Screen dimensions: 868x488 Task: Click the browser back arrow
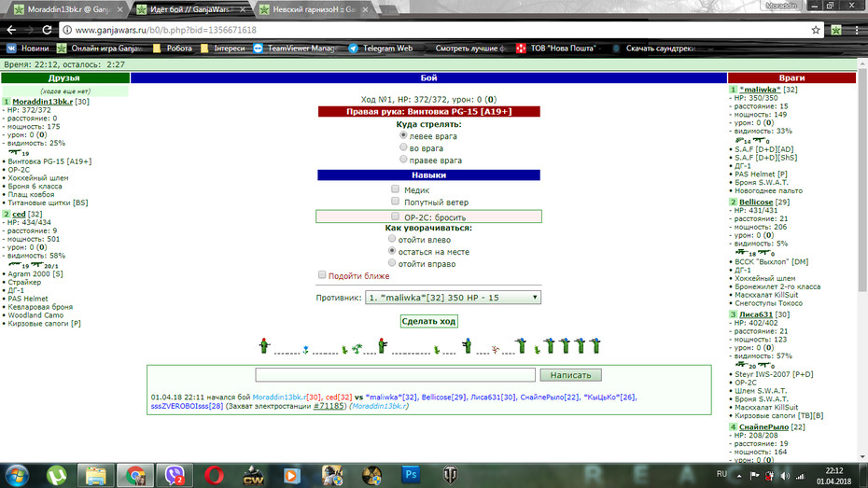click(11, 30)
